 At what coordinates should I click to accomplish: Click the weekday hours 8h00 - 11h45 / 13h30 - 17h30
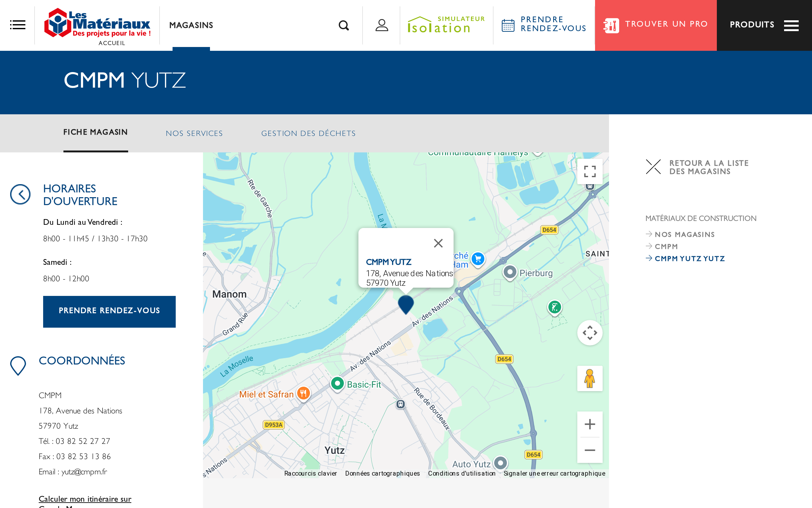(x=95, y=238)
